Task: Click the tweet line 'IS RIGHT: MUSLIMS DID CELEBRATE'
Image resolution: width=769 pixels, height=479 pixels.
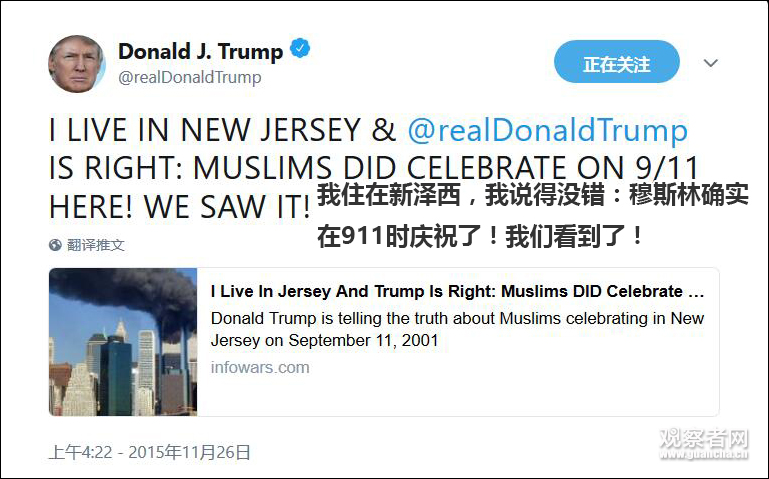Action: (309, 168)
